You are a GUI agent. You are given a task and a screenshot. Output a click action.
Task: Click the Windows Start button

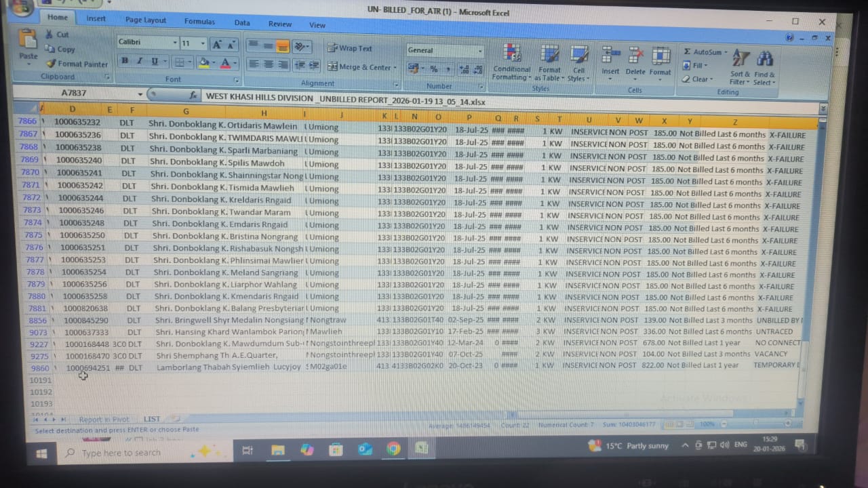(x=42, y=452)
